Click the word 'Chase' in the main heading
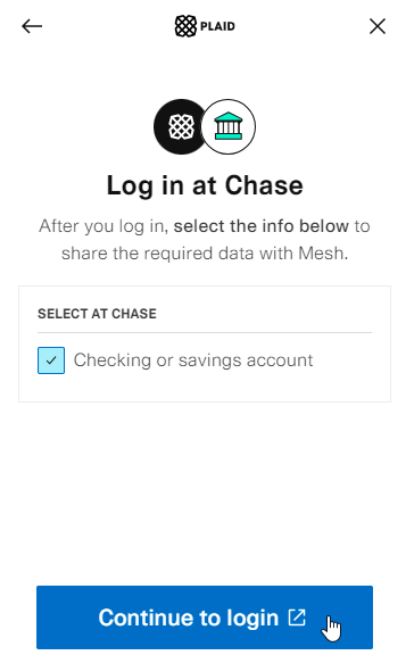Viewport: 406px width, 666px height. tap(264, 186)
